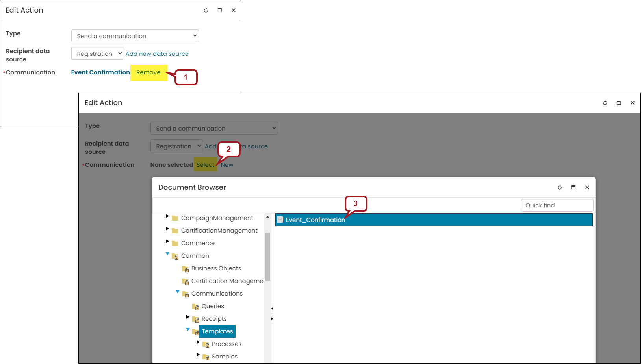This screenshot has height=364, width=642.
Task: Select the Event_Confirmation document row
Action: [434, 220]
